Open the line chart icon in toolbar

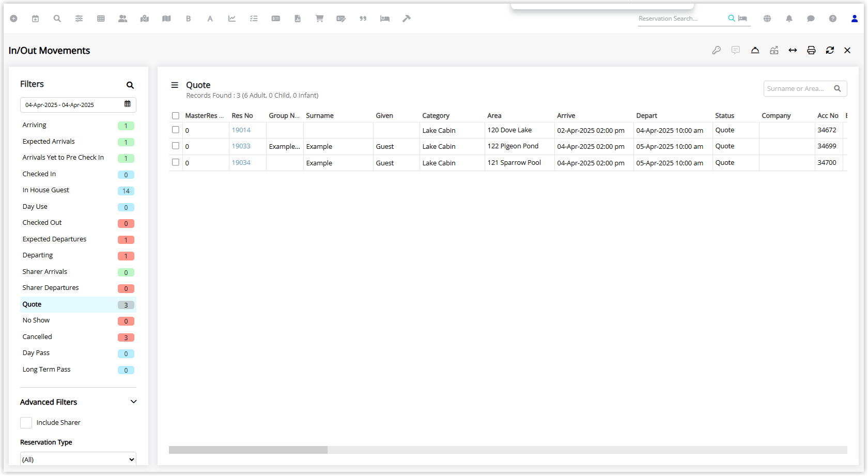pyautogui.click(x=232, y=19)
